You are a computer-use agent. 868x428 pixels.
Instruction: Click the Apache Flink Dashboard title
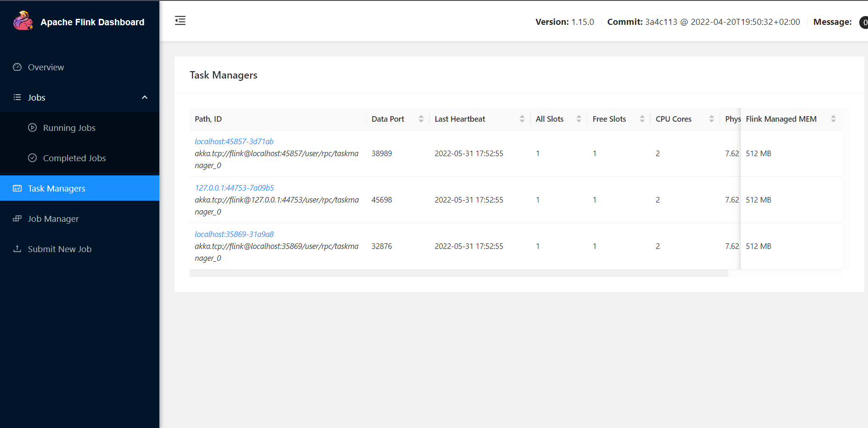92,22
